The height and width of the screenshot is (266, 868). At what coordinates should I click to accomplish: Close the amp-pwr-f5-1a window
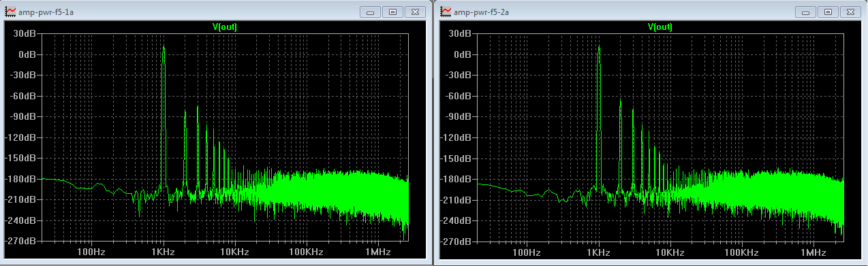(414, 12)
